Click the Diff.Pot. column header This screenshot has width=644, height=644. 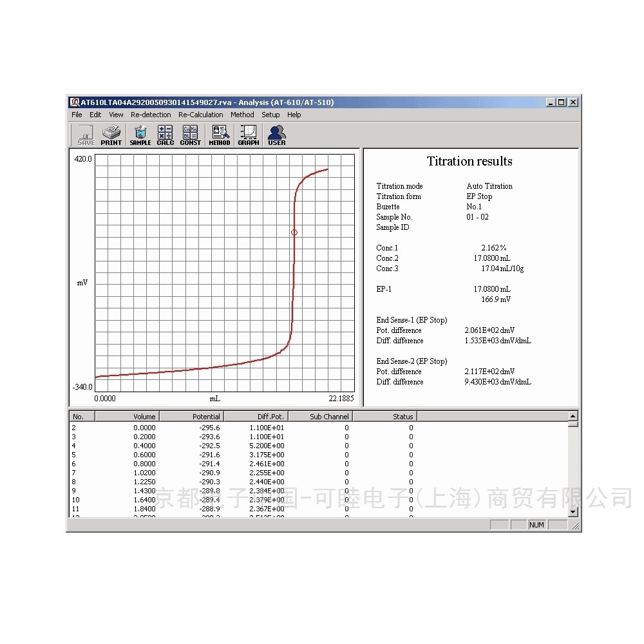point(256,417)
